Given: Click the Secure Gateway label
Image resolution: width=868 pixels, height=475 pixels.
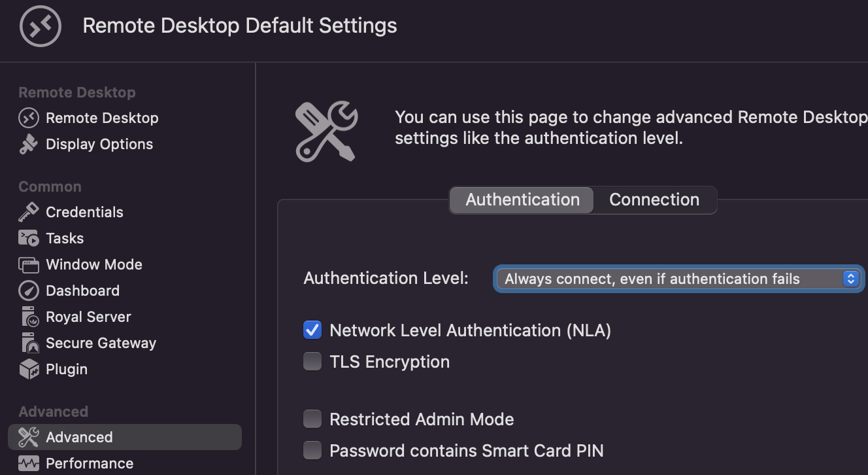Looking at the screenshot, I should [101, 343].
